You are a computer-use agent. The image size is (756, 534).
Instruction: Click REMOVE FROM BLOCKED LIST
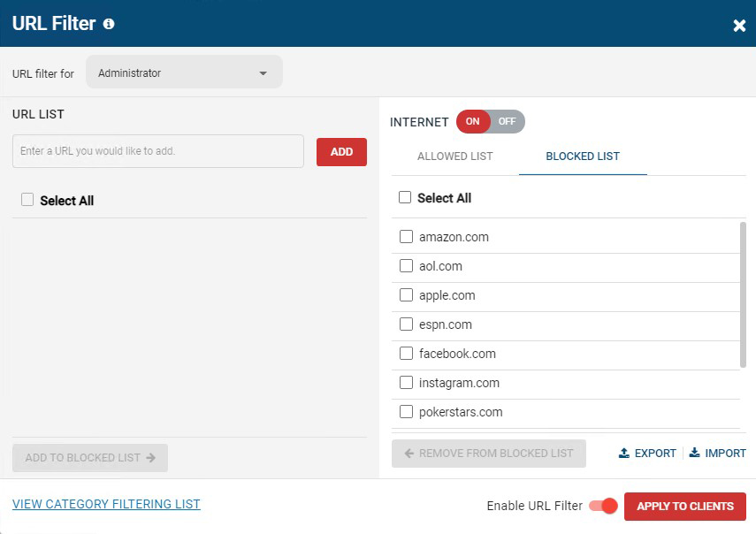coord(488,453)
